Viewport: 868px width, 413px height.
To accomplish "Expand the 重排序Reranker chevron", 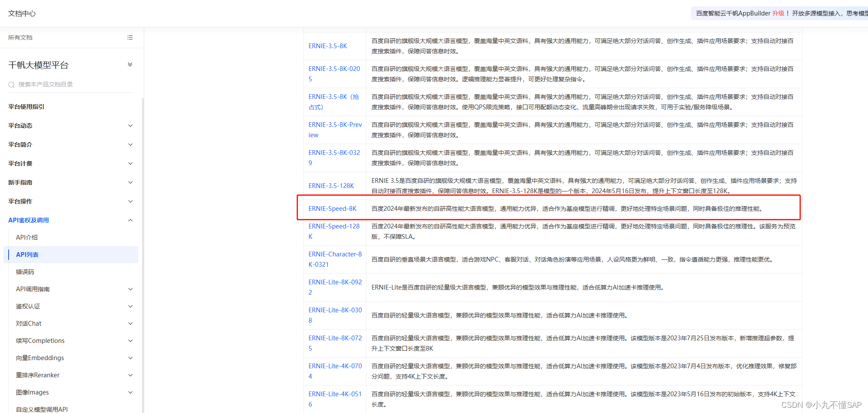I will pos(130,375).
